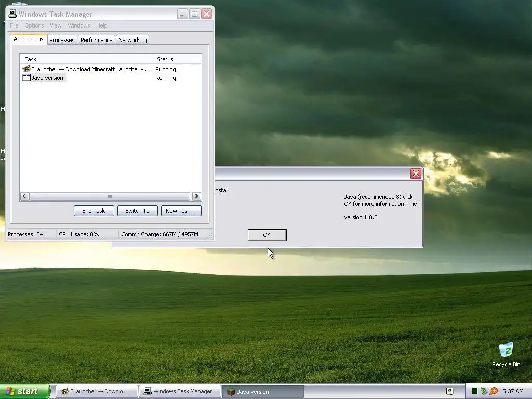532x399 pixels.
Task: Click the right arrow of horizontal scrollbar
Action: (196, 196)
